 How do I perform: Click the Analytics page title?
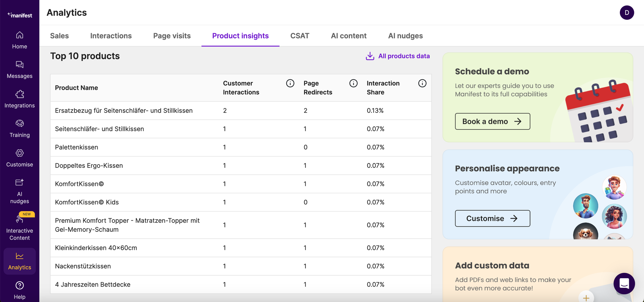pos(67,13)
